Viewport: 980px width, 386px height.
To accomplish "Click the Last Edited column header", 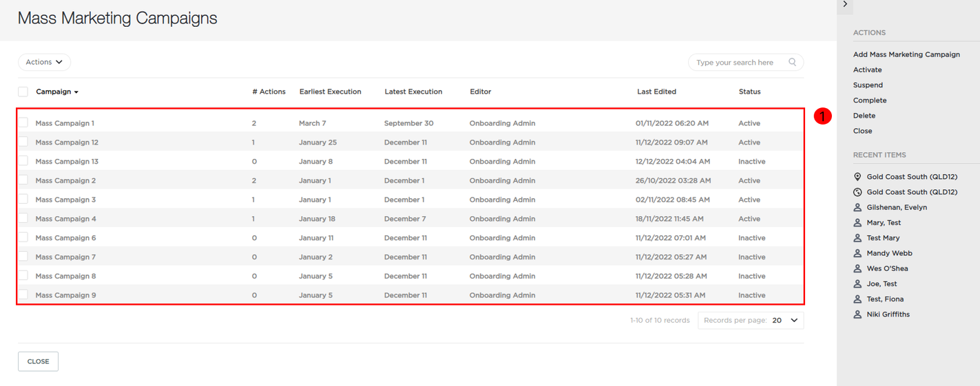I will 656,92.
